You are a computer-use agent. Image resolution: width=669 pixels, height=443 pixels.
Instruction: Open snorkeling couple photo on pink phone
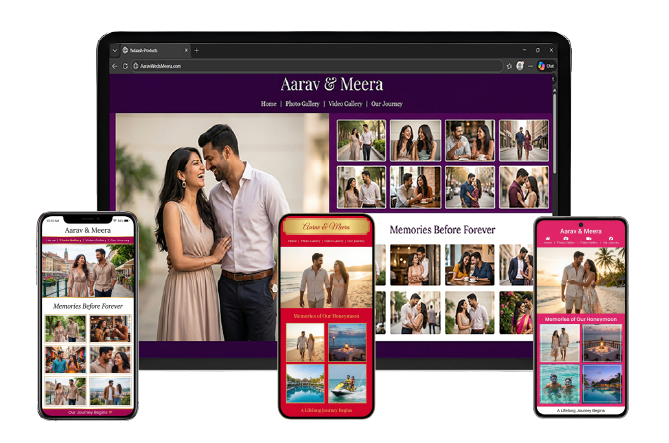pyautogui.click(x=559, y=384)
